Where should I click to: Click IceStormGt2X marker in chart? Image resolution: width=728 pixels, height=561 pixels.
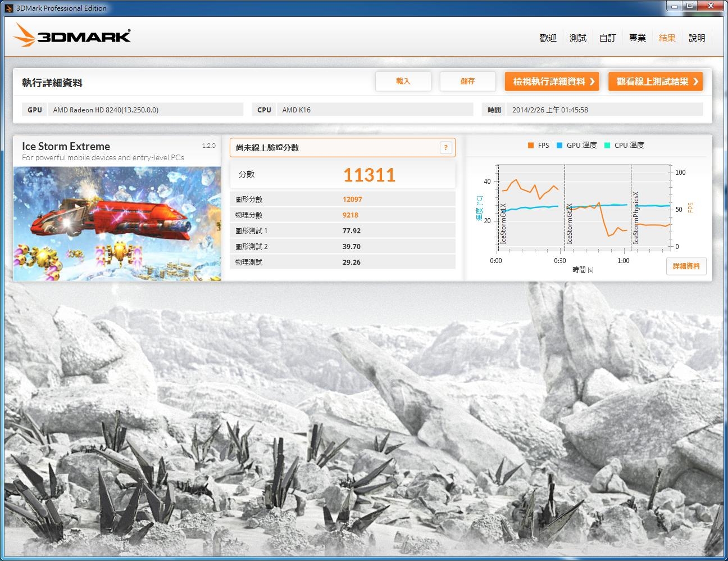point(570,223)
